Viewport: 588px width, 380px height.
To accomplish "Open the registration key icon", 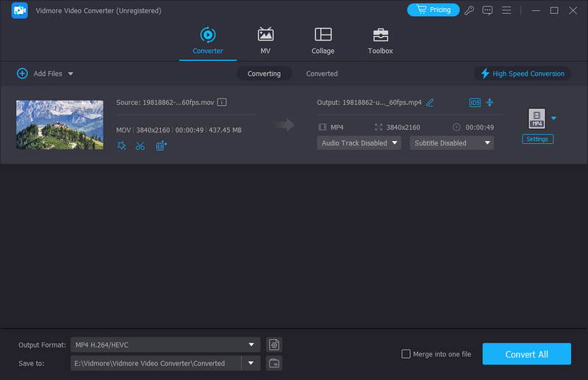I will [x=470, y=10].
